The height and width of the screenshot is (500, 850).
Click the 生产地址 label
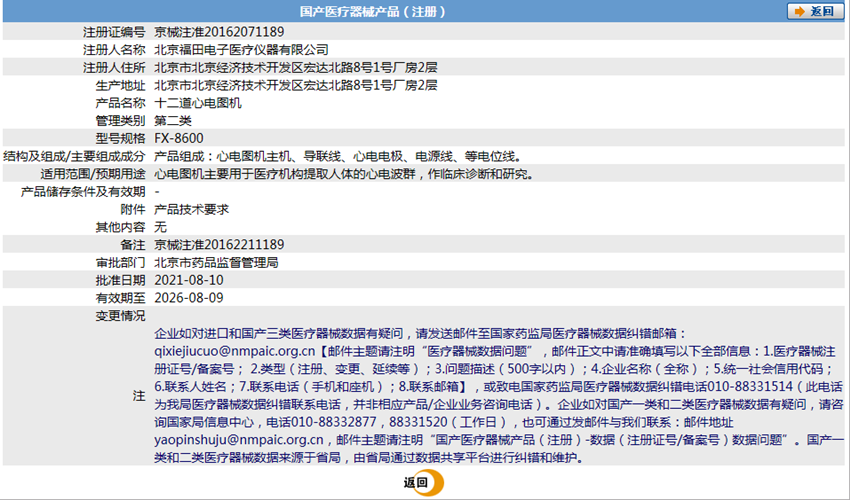[120, 85]
